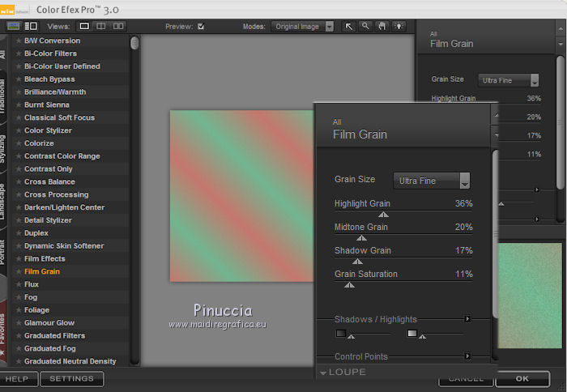Image resolution: width=567 pixels, height=392 pixels.
Task: Confirm with the OK button
Action: [522, 378]
